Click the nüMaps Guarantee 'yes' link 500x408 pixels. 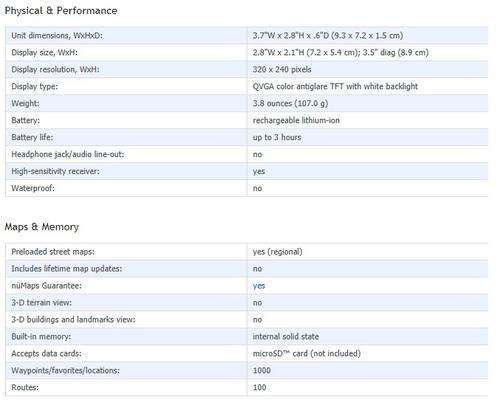(x=259, y=286)
